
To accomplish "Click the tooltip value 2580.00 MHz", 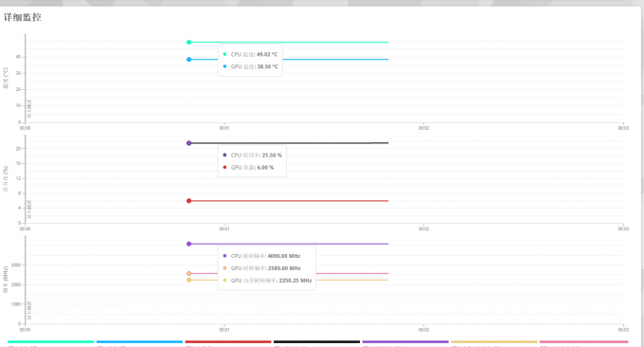I will point(284,268).
